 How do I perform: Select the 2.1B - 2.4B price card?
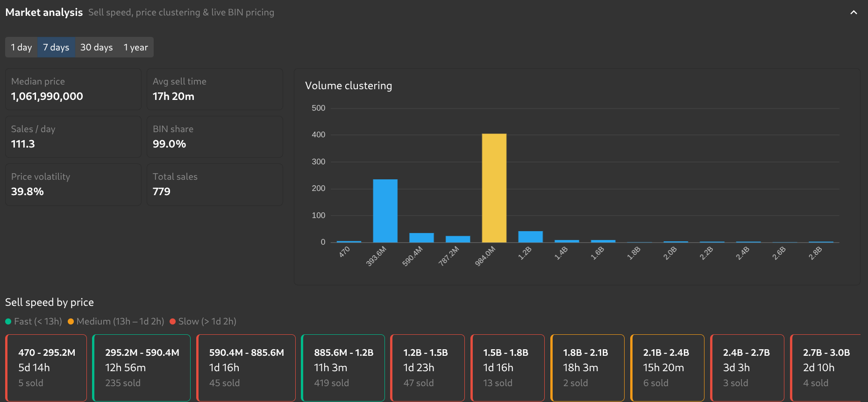668,368
